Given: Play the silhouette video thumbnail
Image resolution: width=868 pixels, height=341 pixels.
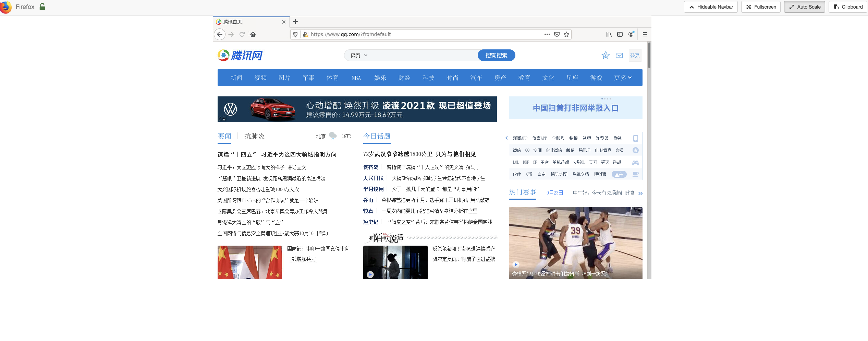Looking at the screenshot, I should (x=395, y=262).
